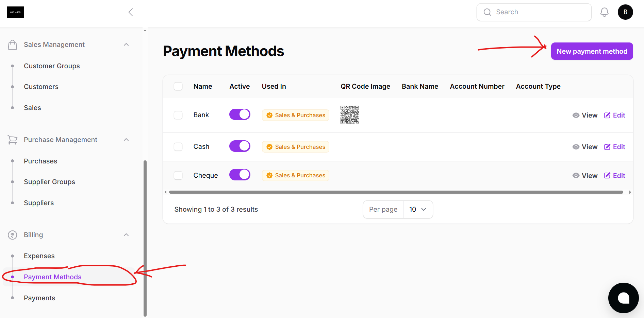Collapse the sidebar using the chevron arrow

(131, 12)
